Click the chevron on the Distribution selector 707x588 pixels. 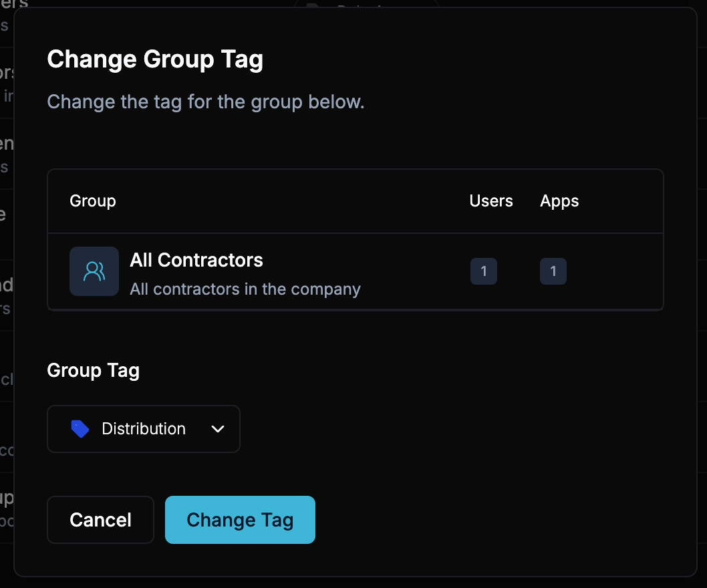point(217,429)
